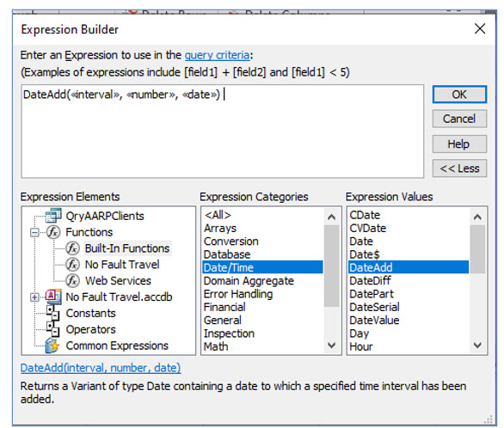Image resolution: width=504 pixels, height=428 pixels.
Task: Confirm the expression with OK
Action: coord(459,95)
